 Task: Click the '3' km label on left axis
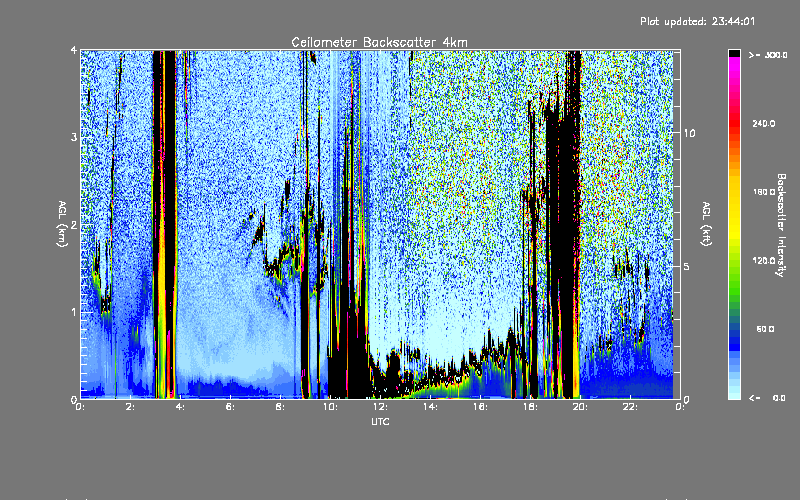click(x=74, y=138)
